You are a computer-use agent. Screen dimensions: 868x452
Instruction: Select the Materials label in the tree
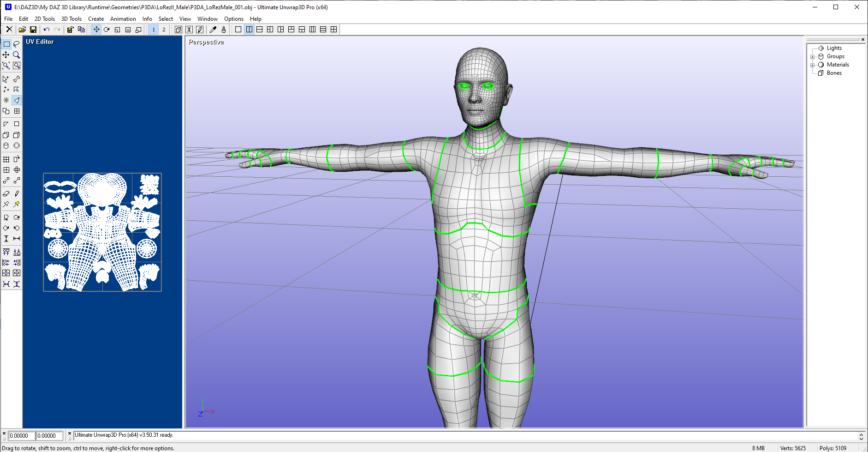[838, 65]
